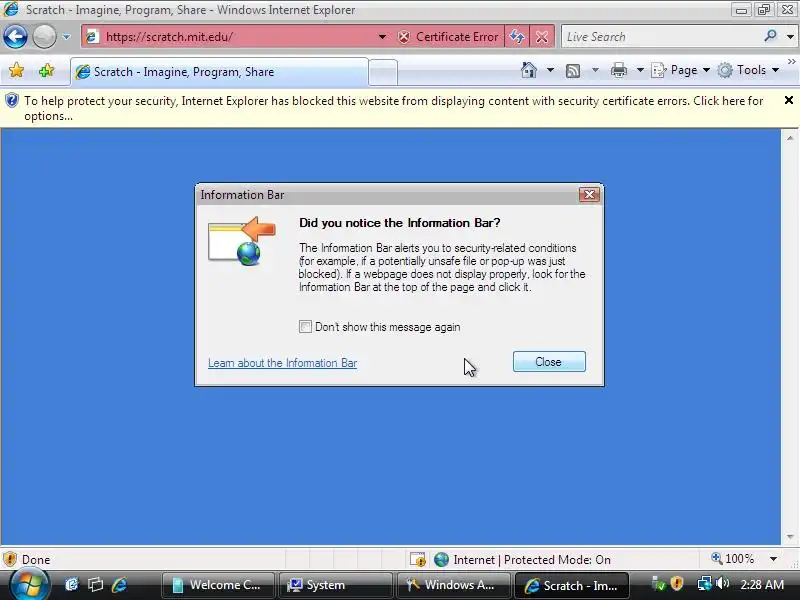
Task: Open the Favorites Center star icon
Action: (x=16, y=70)
